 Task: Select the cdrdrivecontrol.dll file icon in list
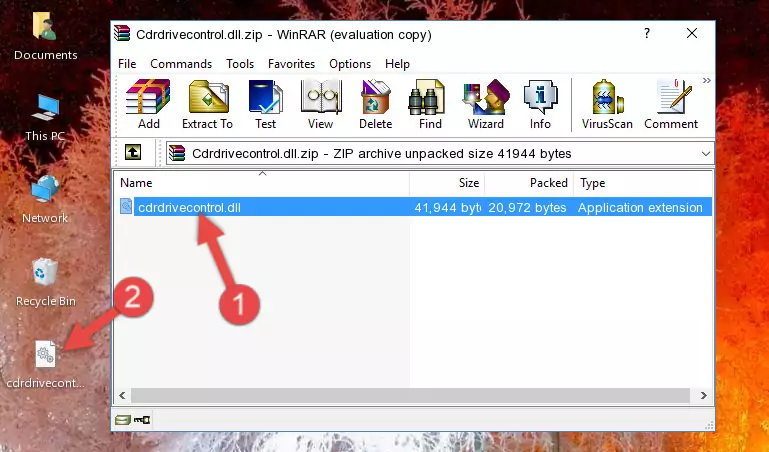point(126,207)
